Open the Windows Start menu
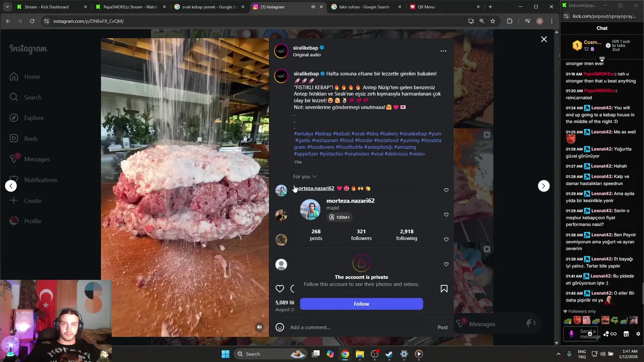 click(225, 354)
